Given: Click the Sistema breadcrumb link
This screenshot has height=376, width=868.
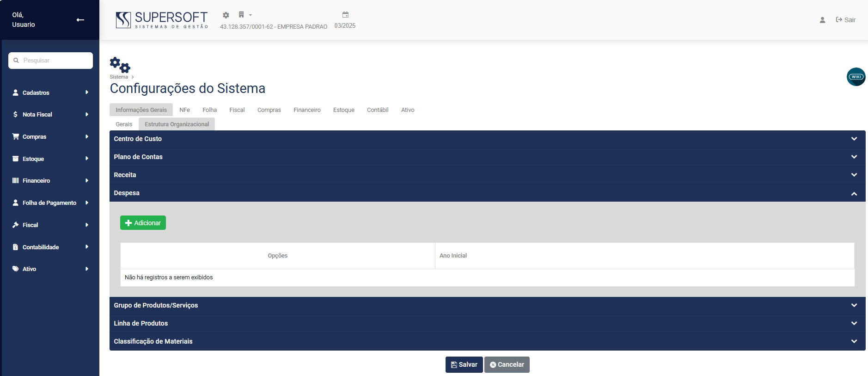Looking at the screenshot, I should (x=119, y=77).
